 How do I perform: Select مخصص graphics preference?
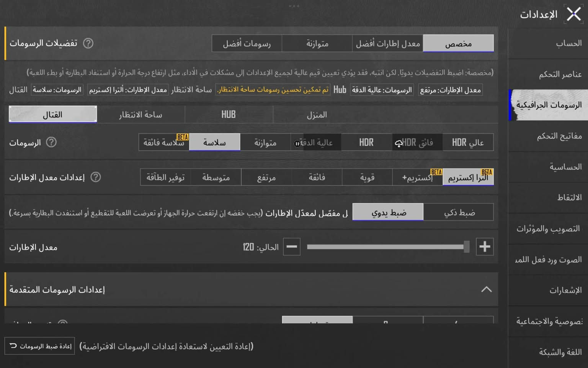(458, 43)
